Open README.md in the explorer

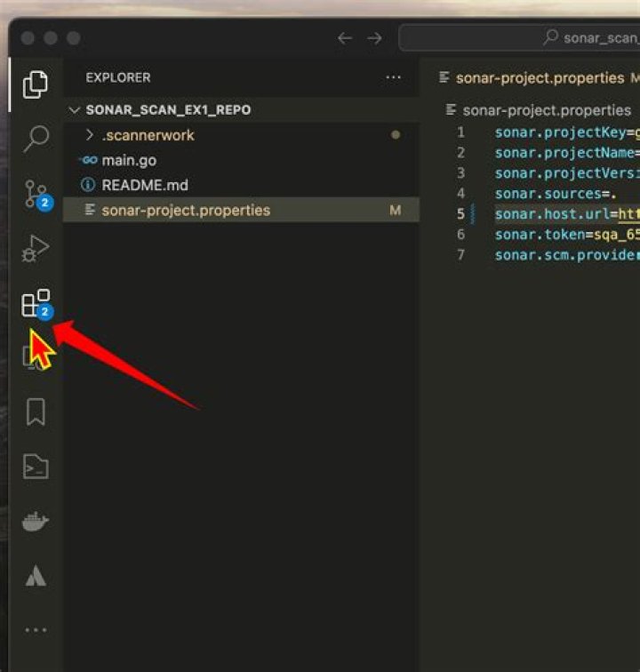(x=144, y=185)
